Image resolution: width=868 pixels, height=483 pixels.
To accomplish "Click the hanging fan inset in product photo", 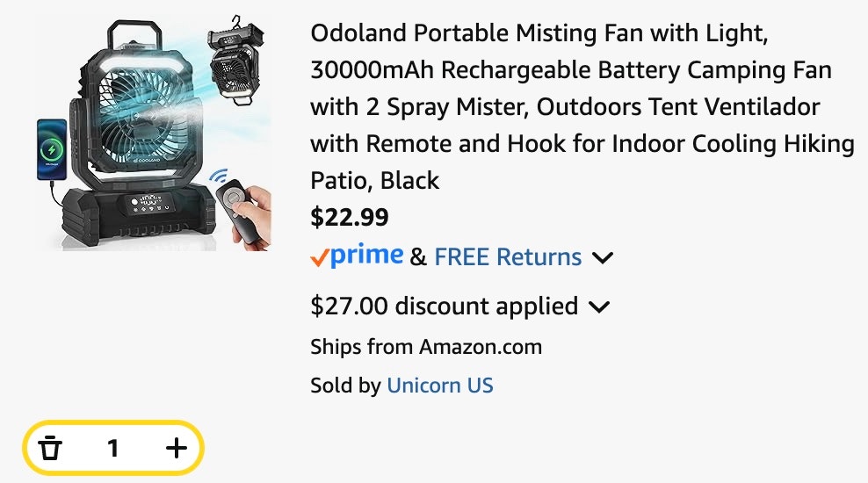I will click(235, 62).
